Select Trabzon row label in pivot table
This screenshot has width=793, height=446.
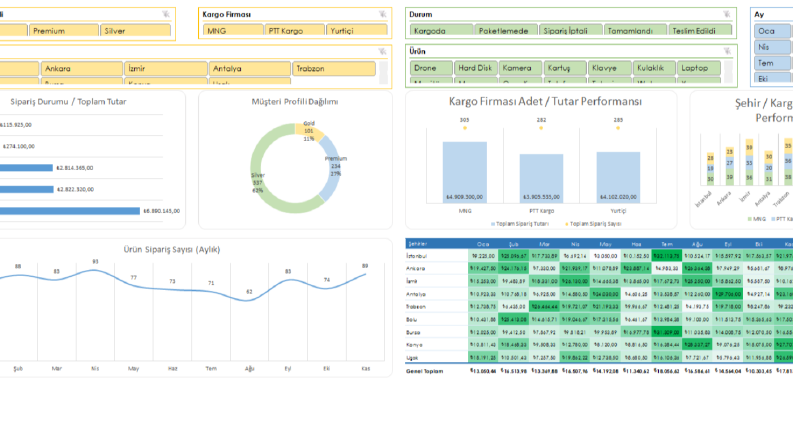416,306
